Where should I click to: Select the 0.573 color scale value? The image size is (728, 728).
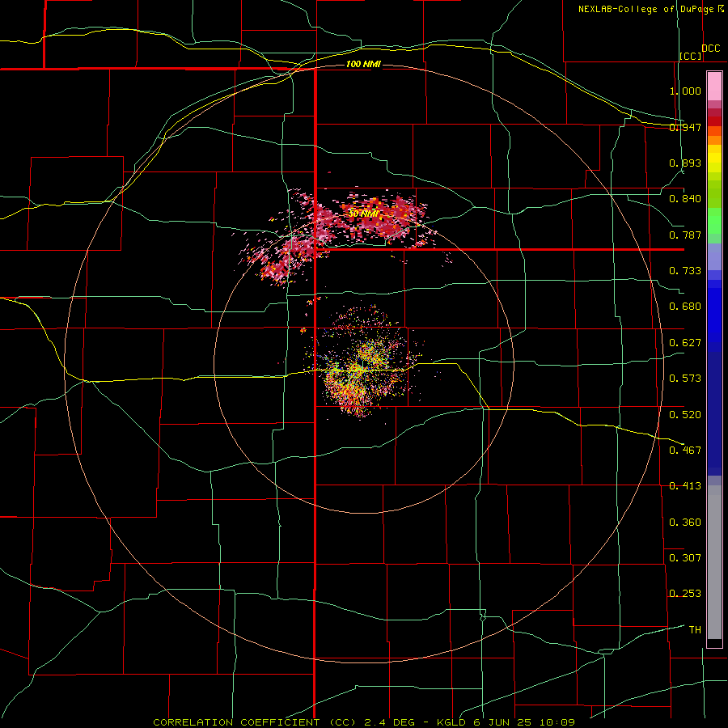pos(685,379)
